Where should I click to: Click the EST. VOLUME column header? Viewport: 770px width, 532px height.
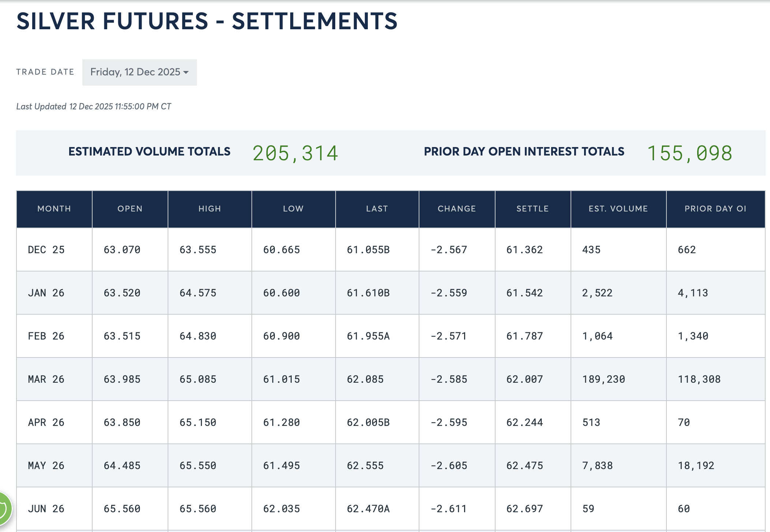618,209
